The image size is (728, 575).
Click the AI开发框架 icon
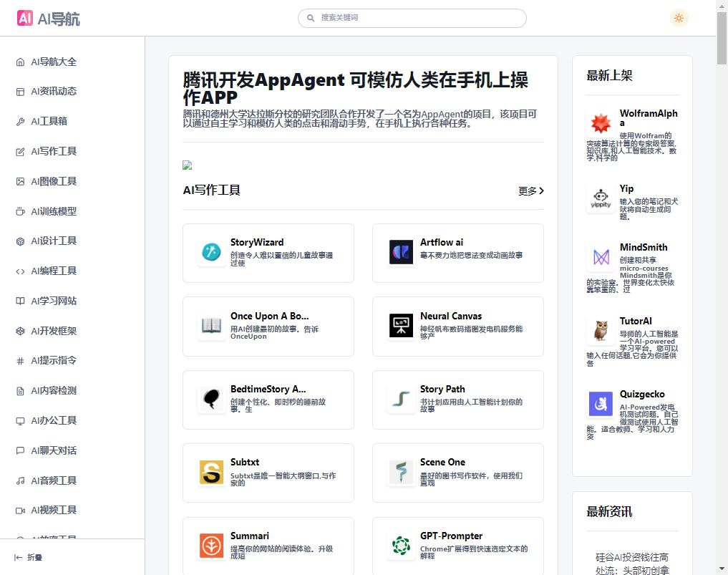point(20,331)
